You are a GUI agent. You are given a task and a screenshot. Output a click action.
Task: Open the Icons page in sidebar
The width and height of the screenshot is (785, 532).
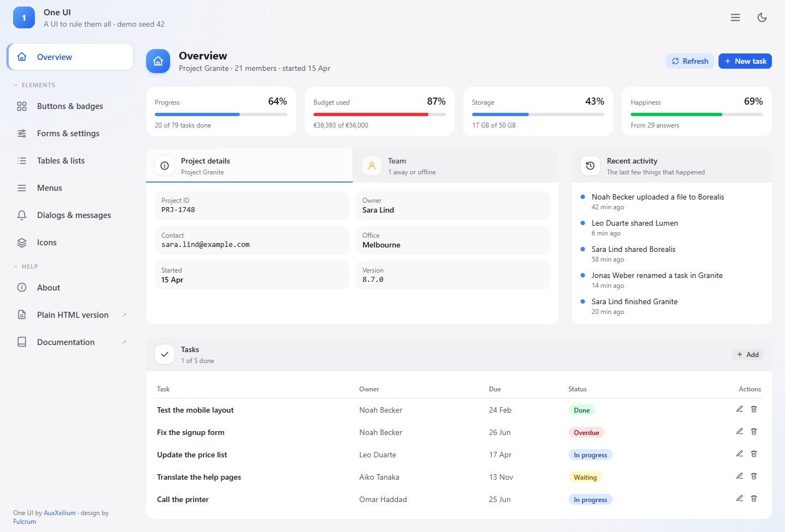[x=70, y=243]
